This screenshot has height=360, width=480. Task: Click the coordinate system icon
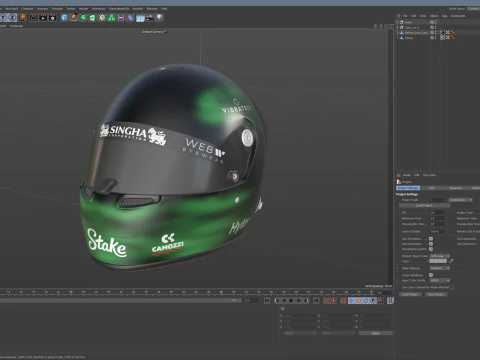(23, 17)
